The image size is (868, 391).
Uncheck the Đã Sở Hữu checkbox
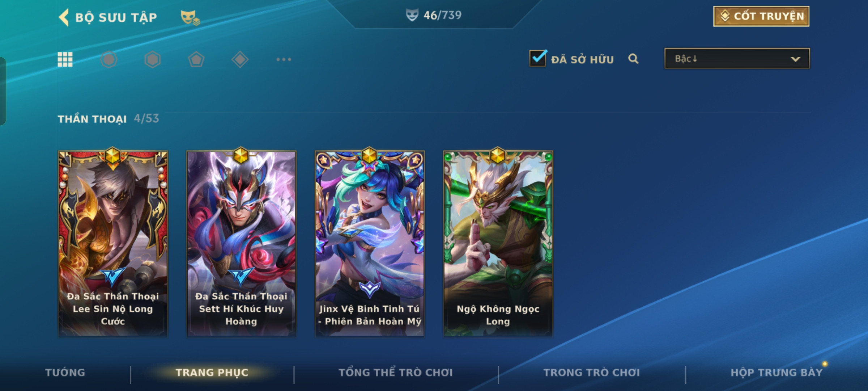click(x=538, y=58)
